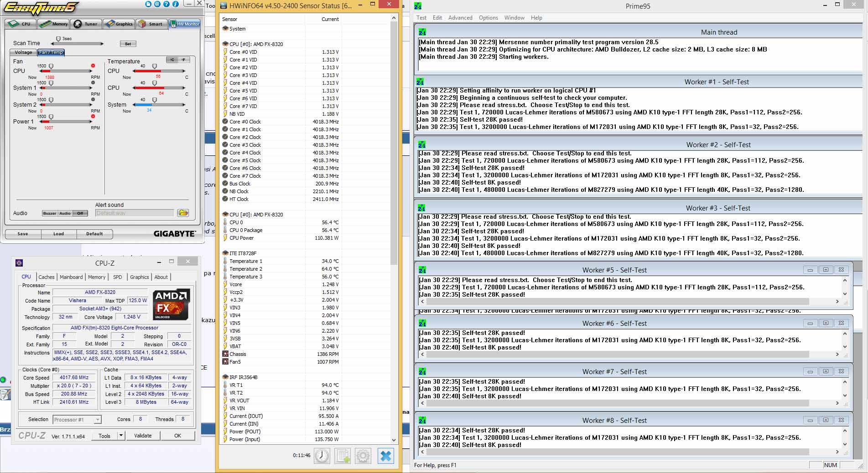Viewport: 868px width, 473px height.
Task: Open the Advanced menu in Prime95
Action: (x=460, y=18)
